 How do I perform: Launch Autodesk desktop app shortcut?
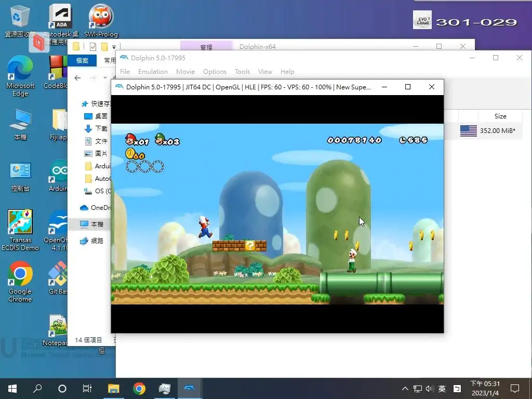60,24
